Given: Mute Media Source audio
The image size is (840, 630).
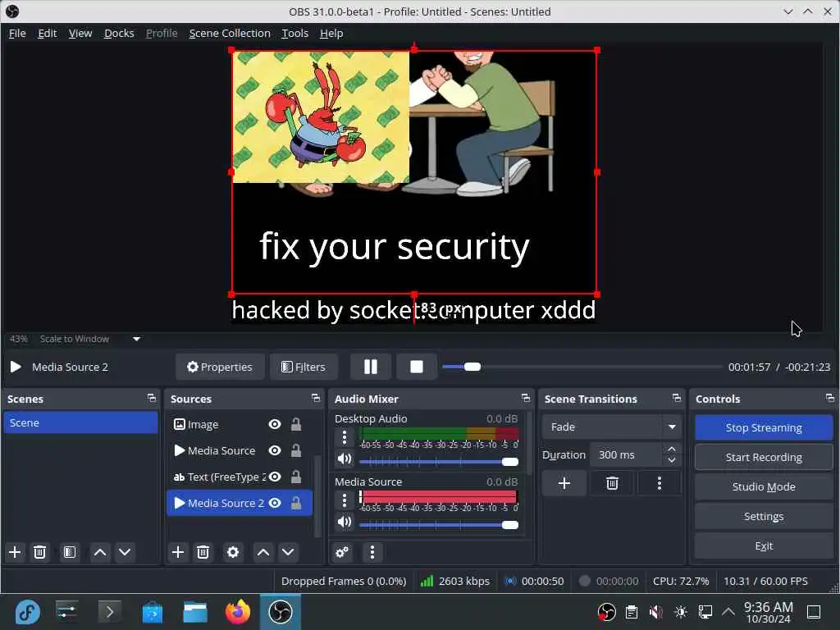Looking at the screenshot, I should [345, 523].
